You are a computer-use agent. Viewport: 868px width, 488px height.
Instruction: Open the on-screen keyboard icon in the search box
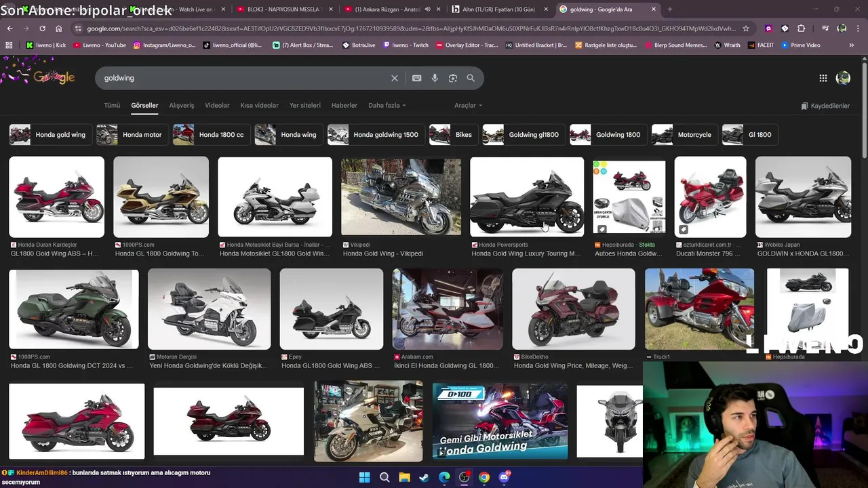tap(417, 78)
